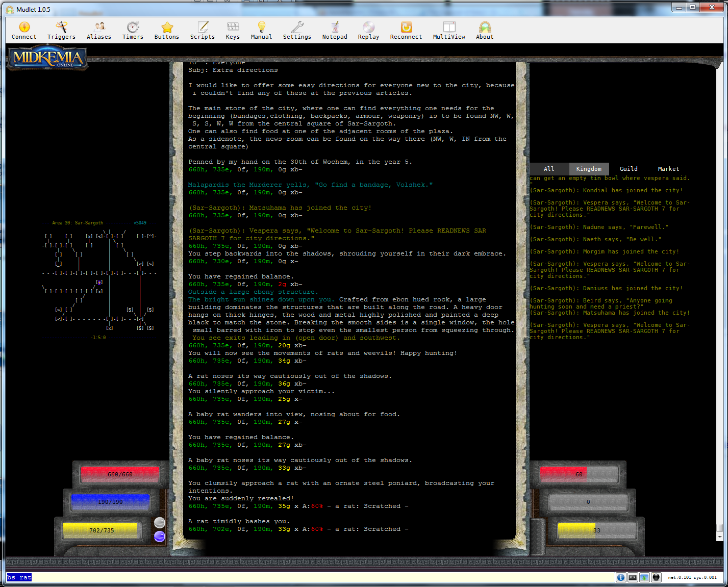This screenshot has width=728, height=587.
Task: Switch to the Kingdom chat tab
Action: pos(589,169)
